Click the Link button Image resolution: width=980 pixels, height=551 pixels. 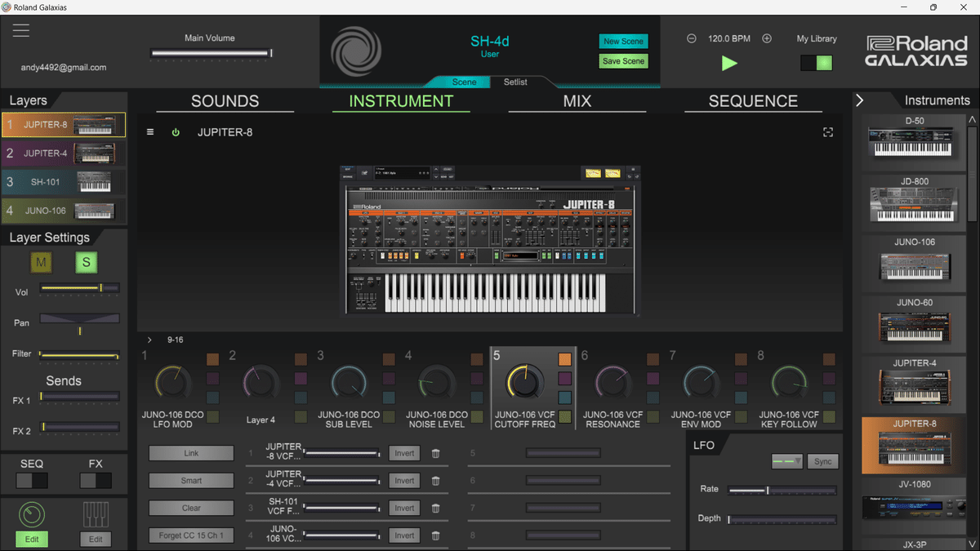(191, 453)
